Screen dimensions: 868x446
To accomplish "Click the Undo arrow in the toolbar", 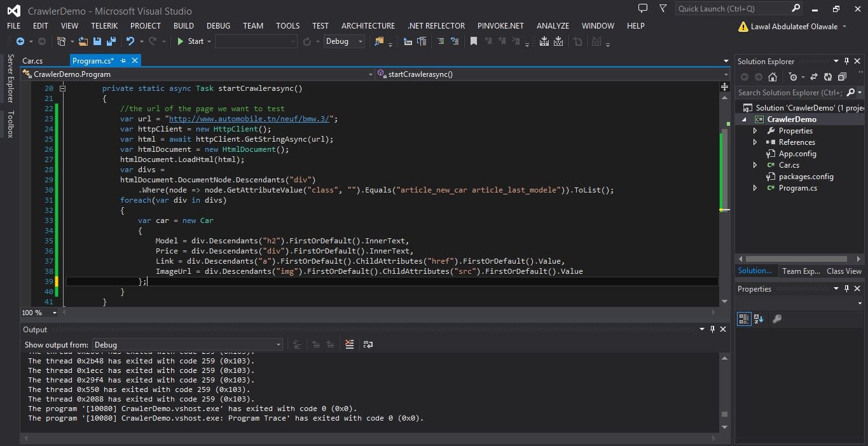I will pos(130,41).
